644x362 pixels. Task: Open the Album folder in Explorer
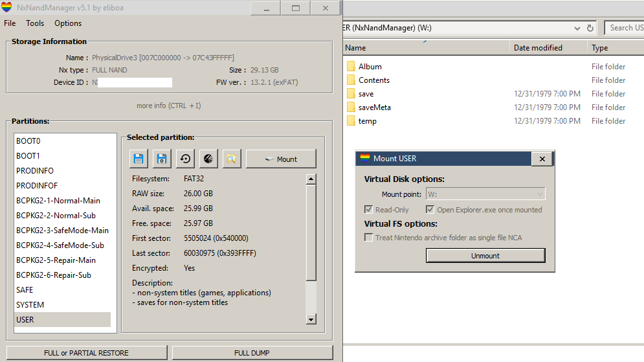pos(370,67)
